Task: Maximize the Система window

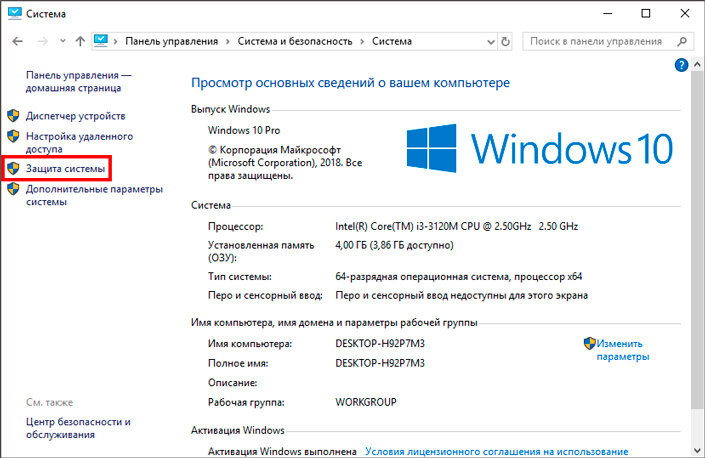Action: [x=646, y=13]
